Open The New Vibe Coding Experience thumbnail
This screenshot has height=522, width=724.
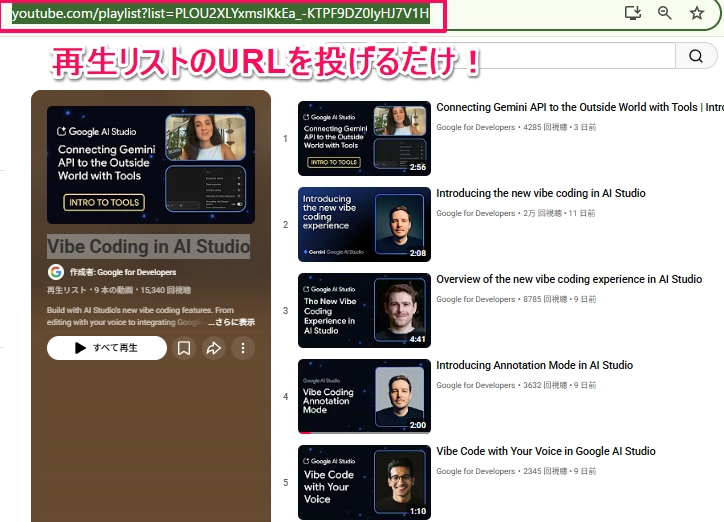(364, 311)
